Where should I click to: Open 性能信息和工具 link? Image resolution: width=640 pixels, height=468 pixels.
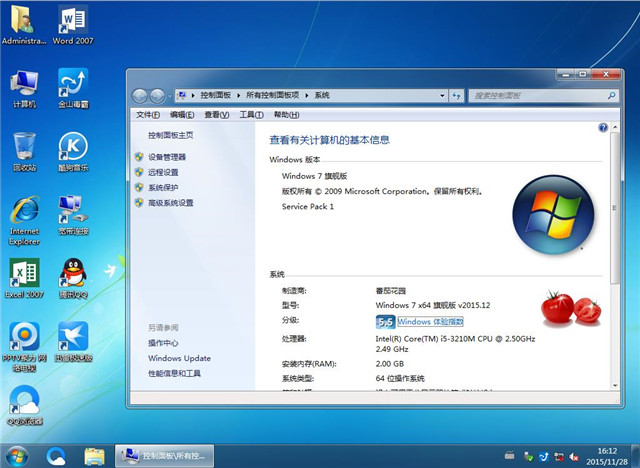pos(174,373)
